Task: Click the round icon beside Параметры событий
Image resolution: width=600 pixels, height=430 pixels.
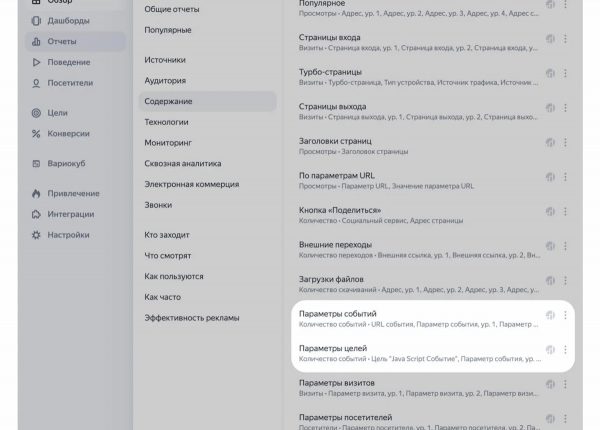Action: point(550,315)
